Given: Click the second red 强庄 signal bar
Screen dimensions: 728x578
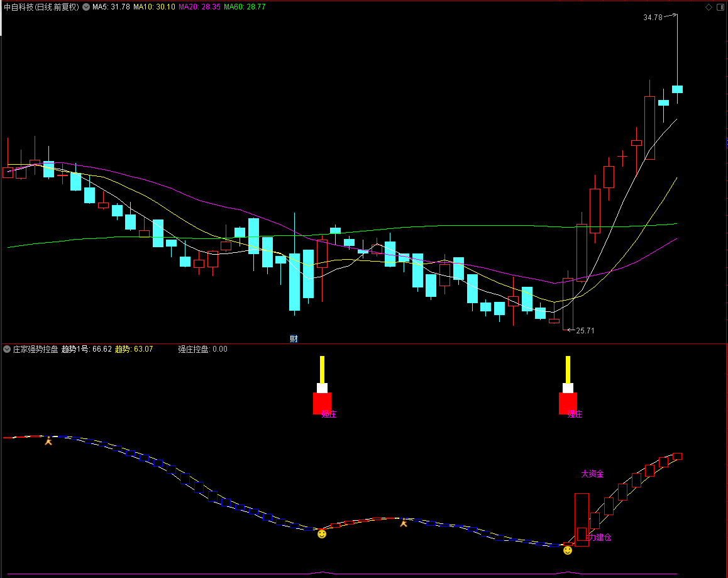Looking at the screenshot, I should (567, 403).
